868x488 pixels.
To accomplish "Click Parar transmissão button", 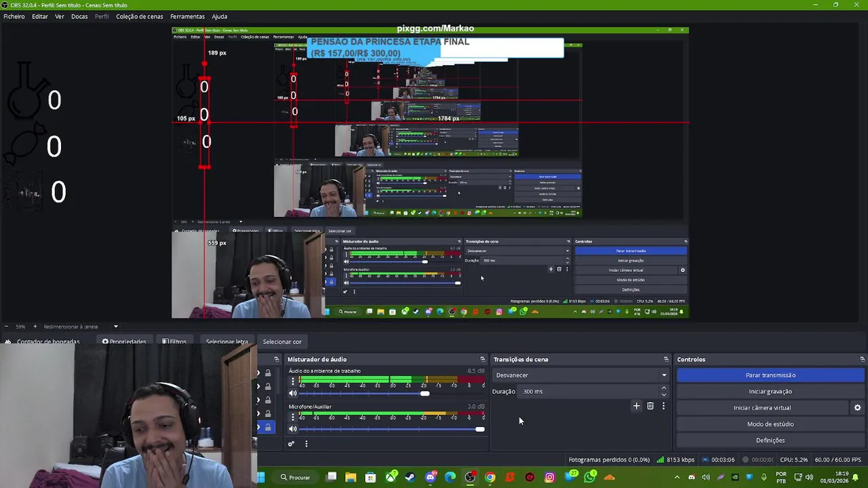I will [x=770, y=375].
